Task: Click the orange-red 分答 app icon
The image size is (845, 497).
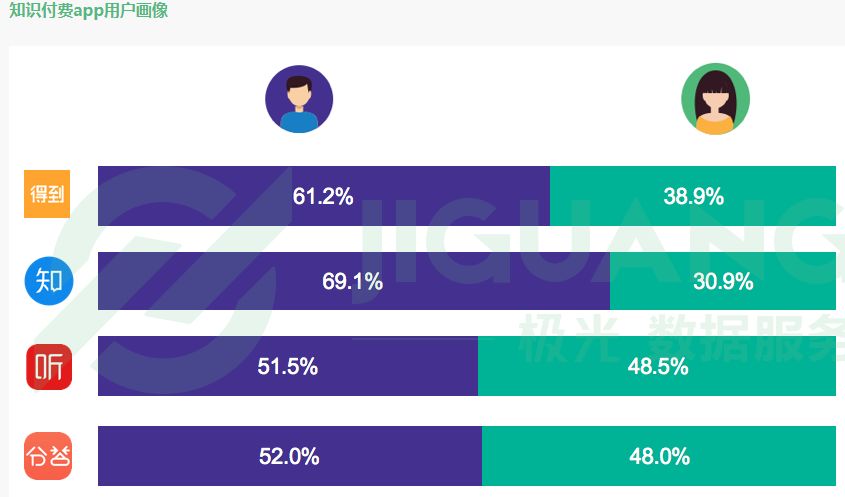Action: click(49, 456)
